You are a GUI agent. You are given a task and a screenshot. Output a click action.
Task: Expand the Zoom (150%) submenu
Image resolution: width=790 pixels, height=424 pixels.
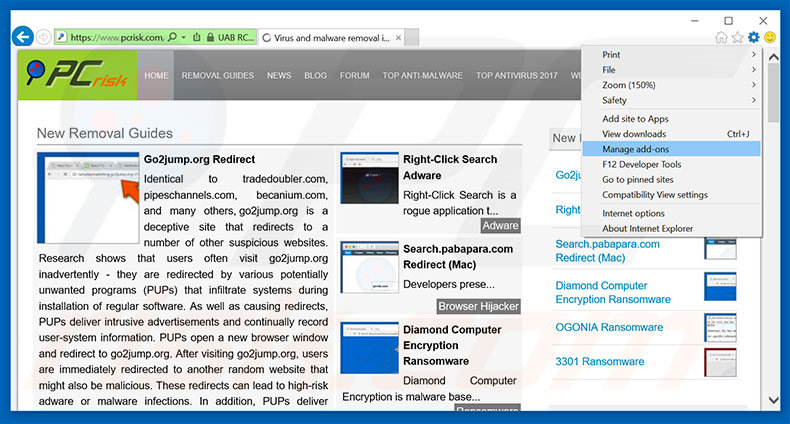672,85
